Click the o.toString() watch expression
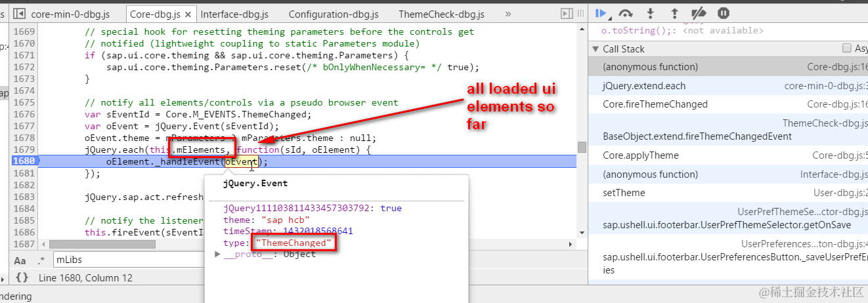 683,30
